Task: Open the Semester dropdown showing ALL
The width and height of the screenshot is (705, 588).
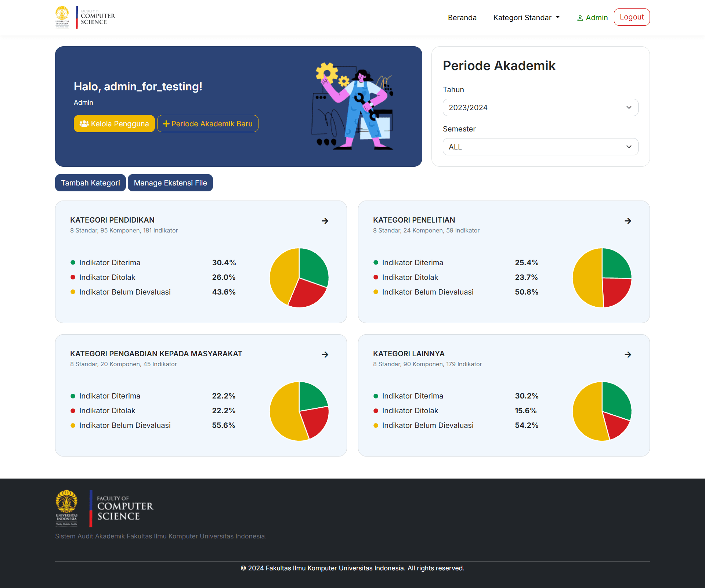Action: pyautogui.click(x=540, y=147)
